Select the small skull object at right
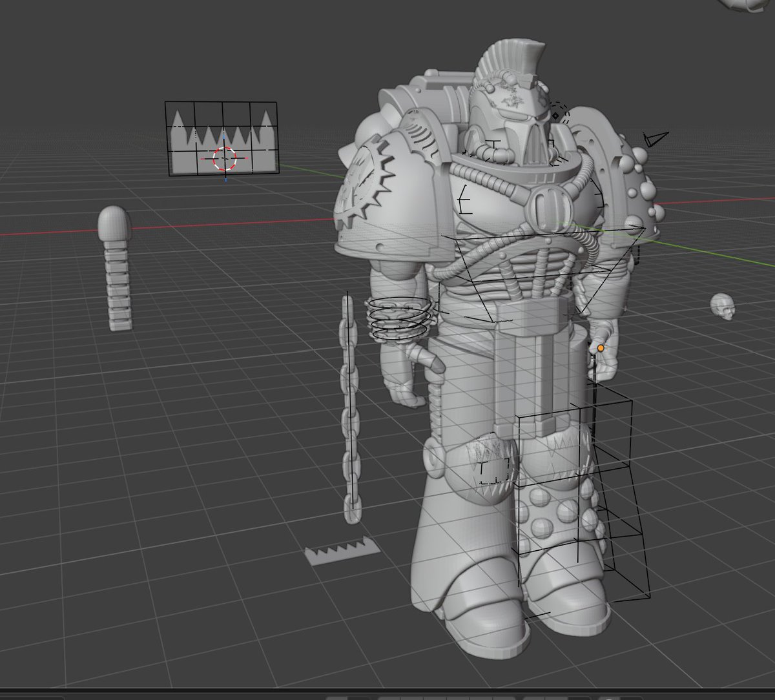The height and width of the screenshot is (700, 775). click(x=723, y=307)
